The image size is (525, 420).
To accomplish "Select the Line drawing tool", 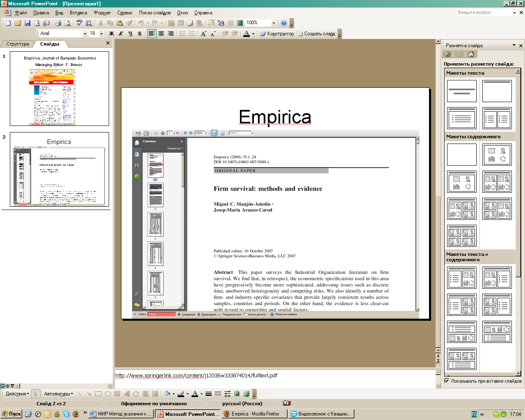I will 79,394.
